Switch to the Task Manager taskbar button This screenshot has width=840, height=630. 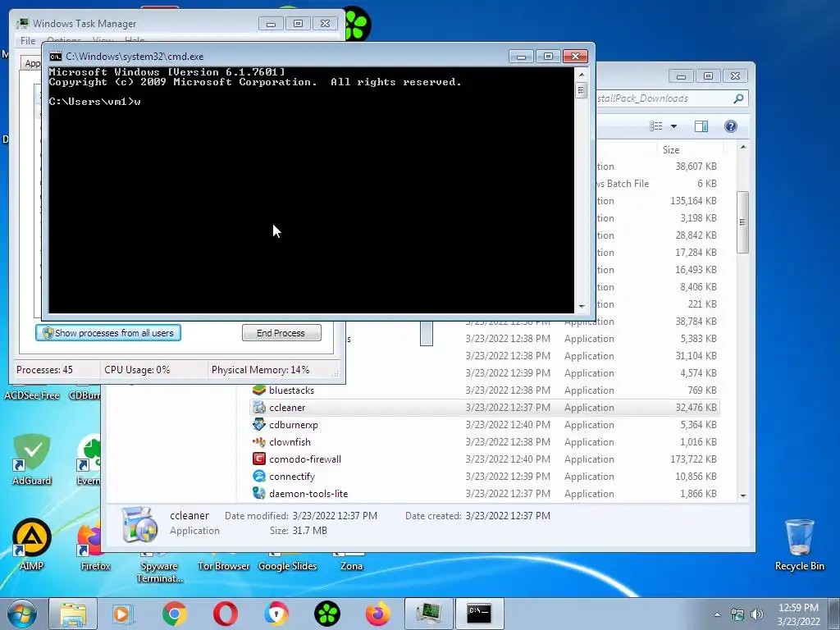point(428,614)
